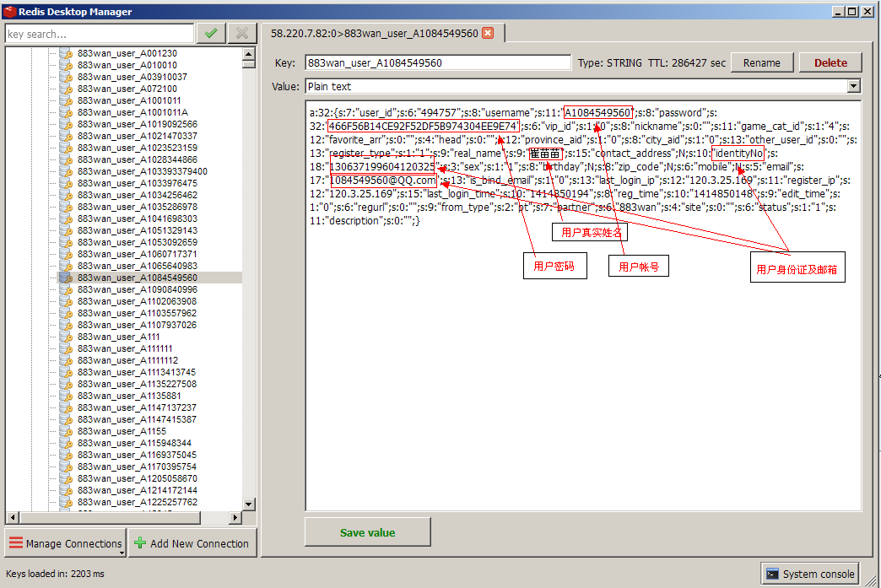881x588 pixels.
Task: Select key 883wan_user_A1225257762 in the tree
Action: coord(137,501)
